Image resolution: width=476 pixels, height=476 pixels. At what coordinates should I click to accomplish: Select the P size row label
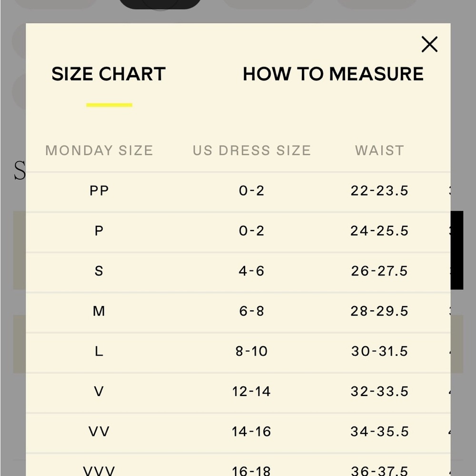click(x=99, y=231)
